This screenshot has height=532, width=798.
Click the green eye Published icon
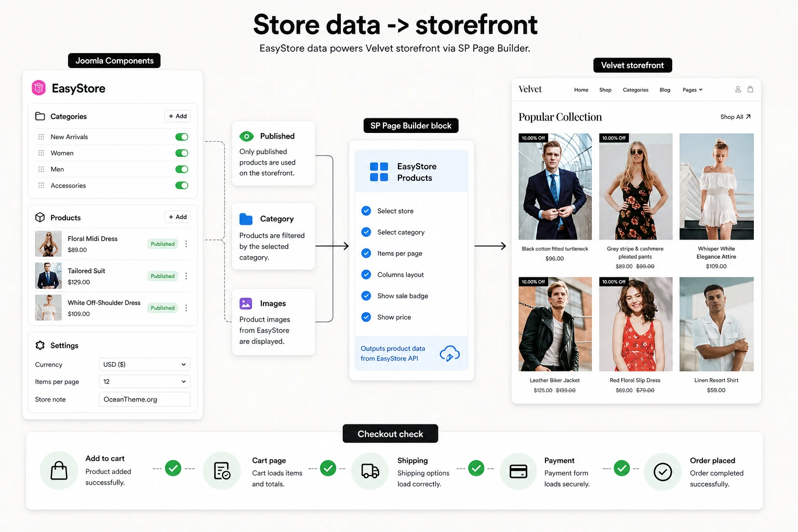246,136
